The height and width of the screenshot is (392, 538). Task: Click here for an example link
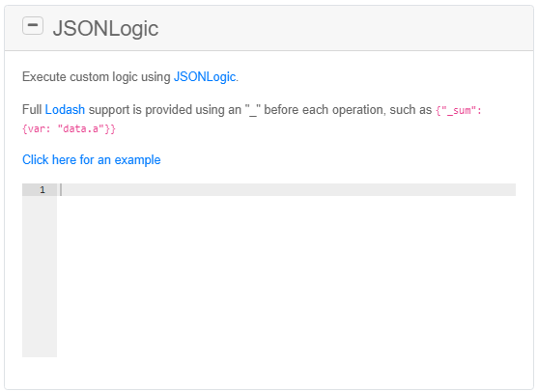[x=91, y=160]
